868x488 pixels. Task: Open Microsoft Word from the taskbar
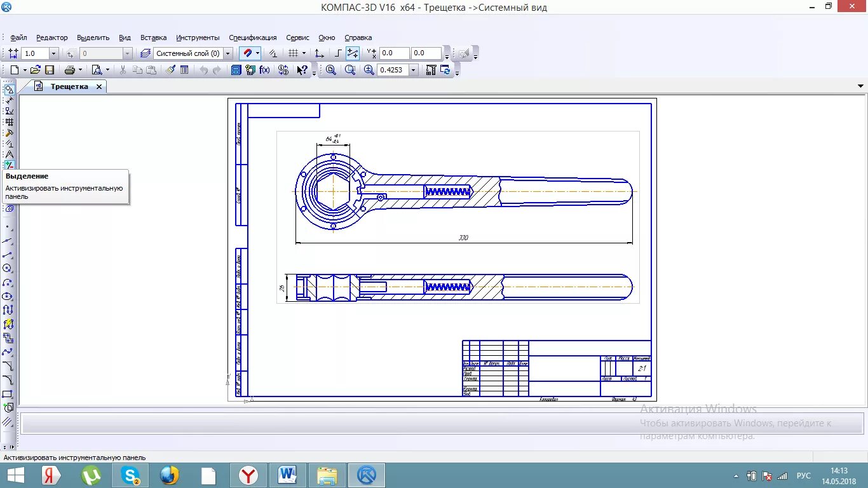288,475
